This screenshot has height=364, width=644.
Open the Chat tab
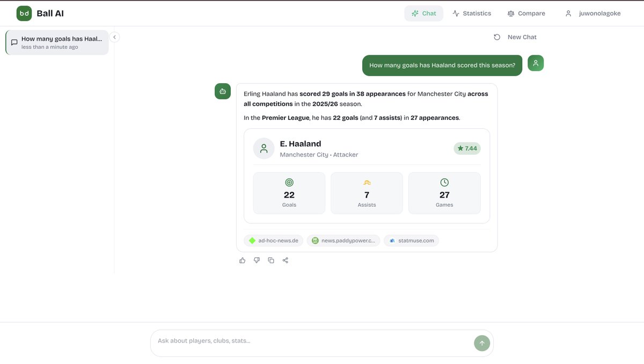[x=424, y=13]
